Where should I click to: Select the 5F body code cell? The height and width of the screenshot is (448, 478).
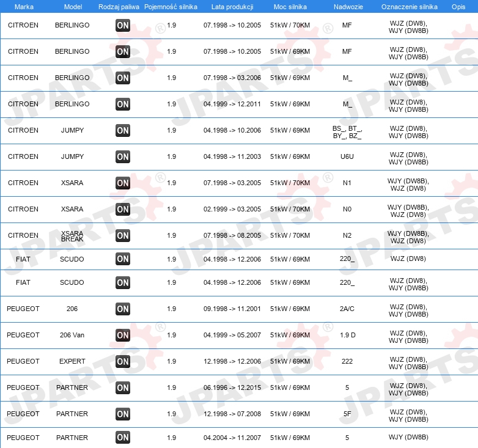(347, 414)
